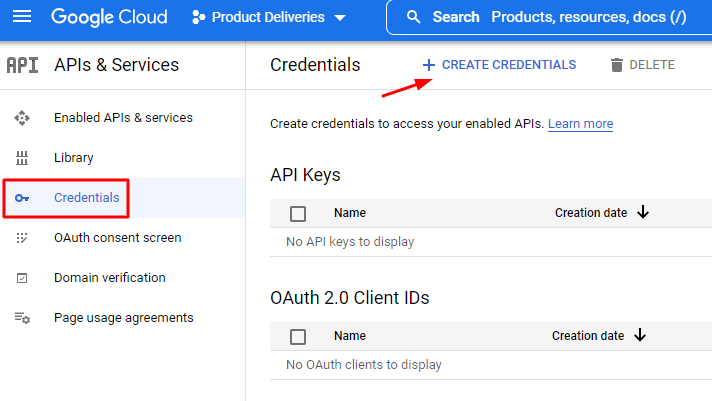
Task: Click the Domain verification checkbox icon
Action: point(22,278)
